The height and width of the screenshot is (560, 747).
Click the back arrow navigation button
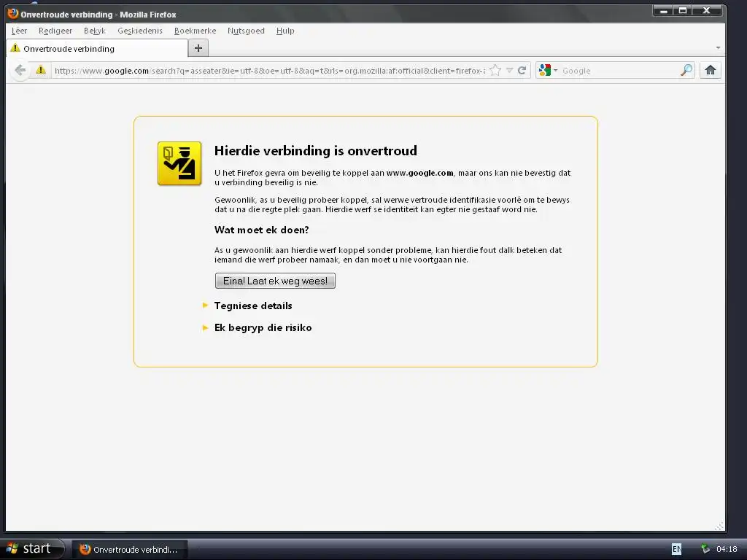20,71
